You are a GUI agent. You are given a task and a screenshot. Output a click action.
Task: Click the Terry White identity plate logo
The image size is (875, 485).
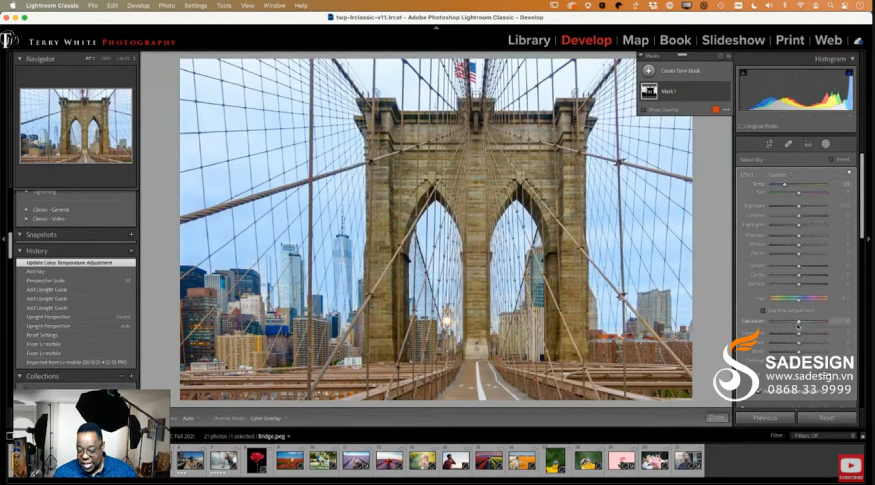coord(9,40)
